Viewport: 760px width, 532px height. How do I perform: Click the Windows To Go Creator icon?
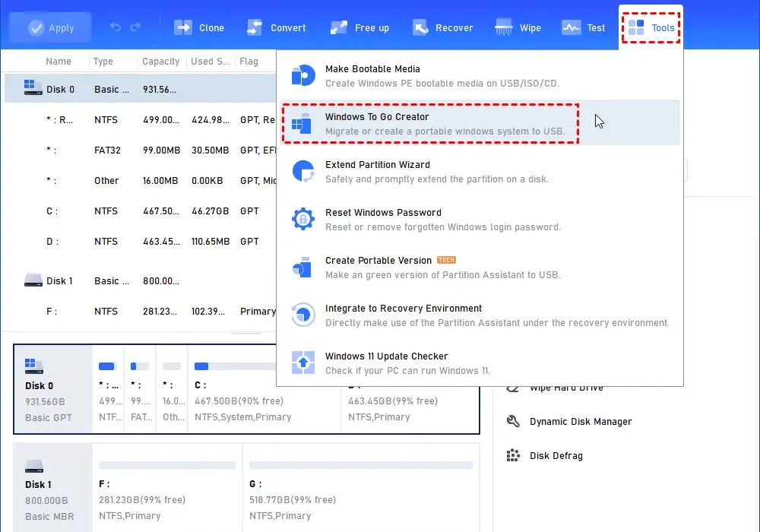[x=302, y=124]
